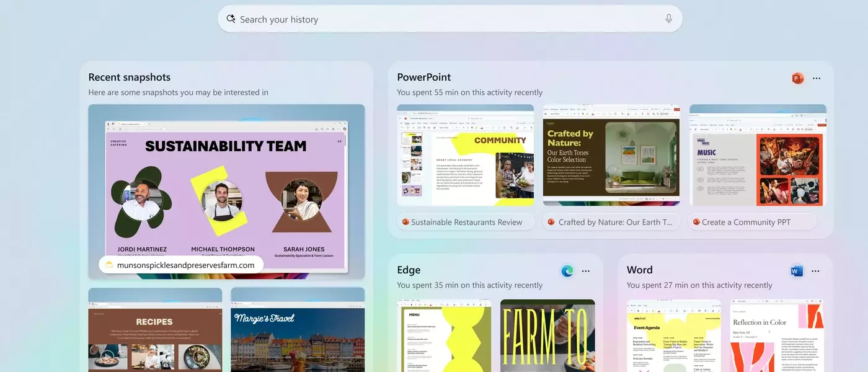Click PowerPoint icon on Create a Community chip

coord(696,222)
